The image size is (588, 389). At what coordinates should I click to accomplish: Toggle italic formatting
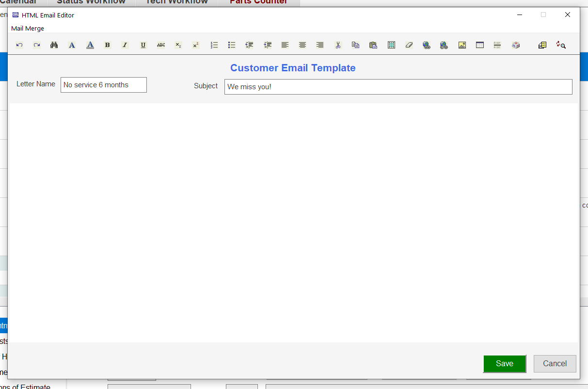click(x=125, y=45)
